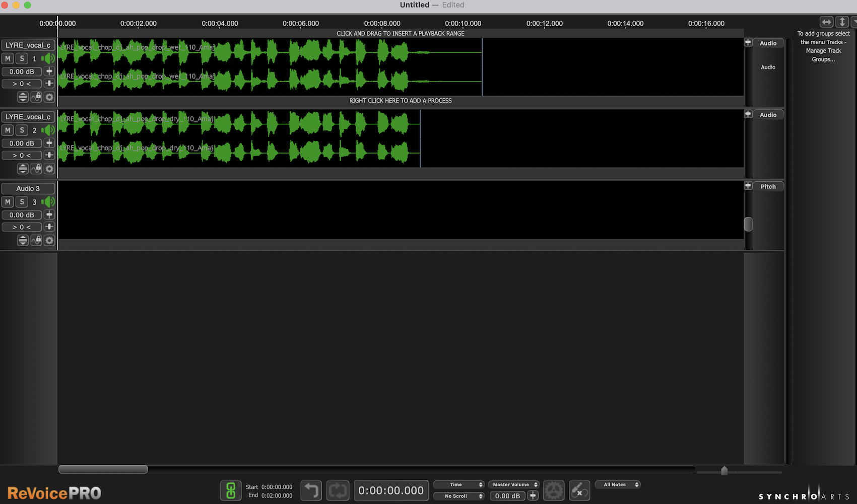
Task: Click horizontal zoom fit arrows icon
Action: tap(826, 22)
